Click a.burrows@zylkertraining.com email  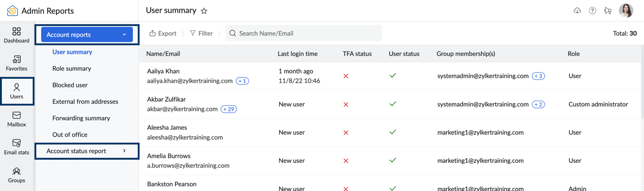tap(188, 166)
